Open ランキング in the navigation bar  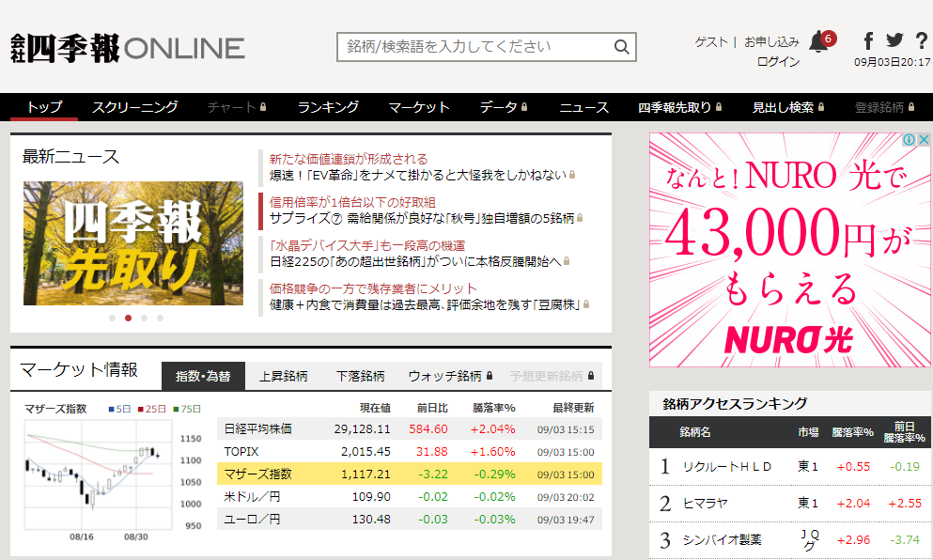(x=329, y=107)
